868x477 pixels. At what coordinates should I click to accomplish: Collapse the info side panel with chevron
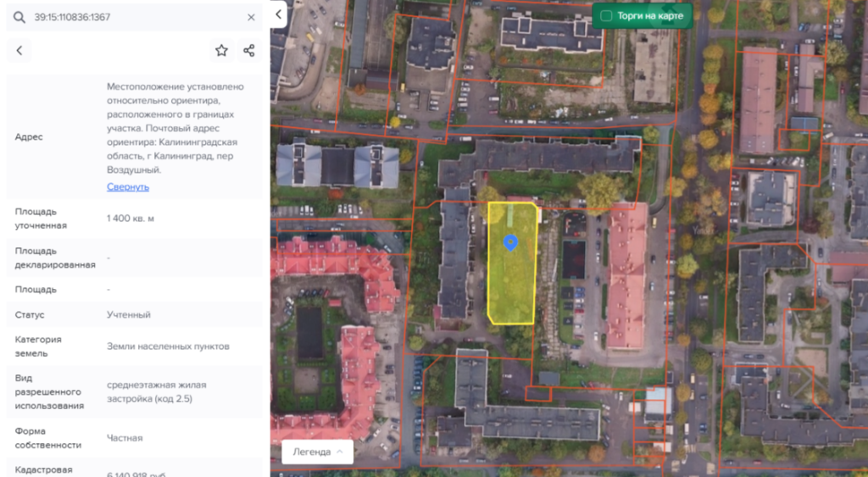(x=279, y=14)
